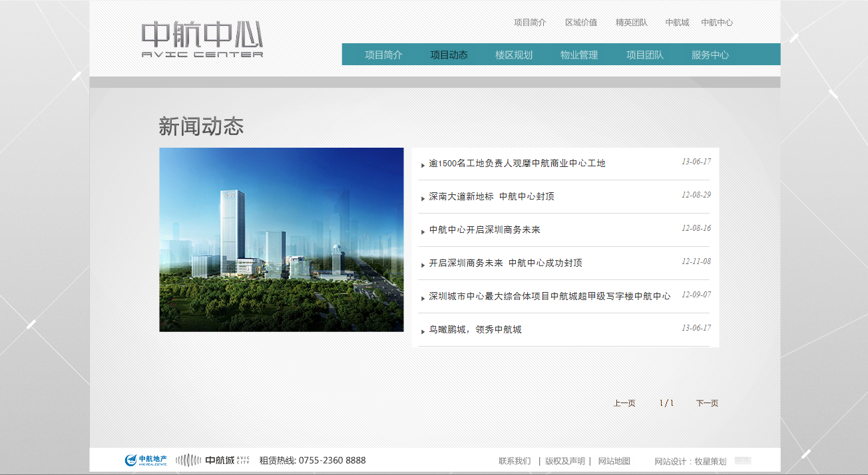
Task: Select the 服务中心 navigation item
Action: (710, 55)
